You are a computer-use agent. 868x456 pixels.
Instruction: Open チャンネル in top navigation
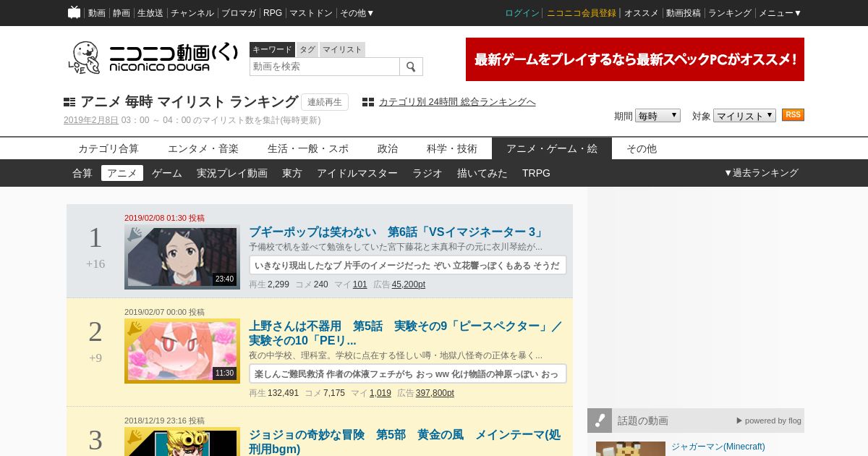[192, 13]
